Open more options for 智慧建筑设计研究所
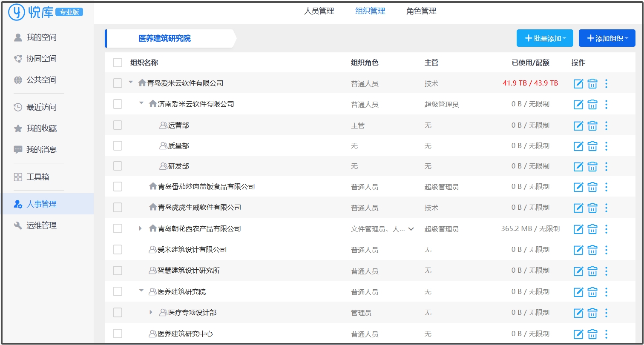The width and height of the screenshot is (644, 345). click(x=607, y=271)
